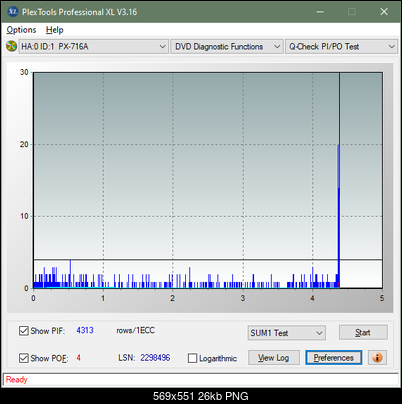Click the tall blue spike in graph
Image resolution: width=402 pixels, height=404 pixels.
[338, 216]
